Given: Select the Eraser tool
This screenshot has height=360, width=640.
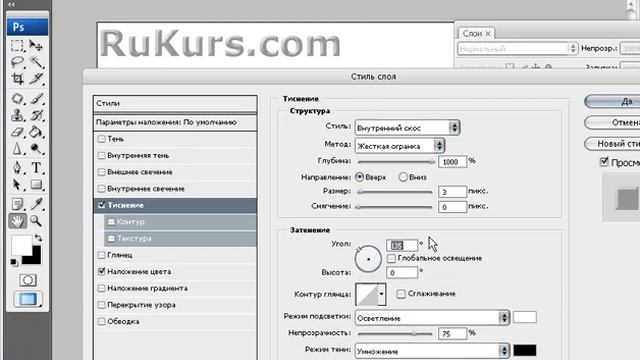Looking at the screenshot, I should click(x=17, y=132).
